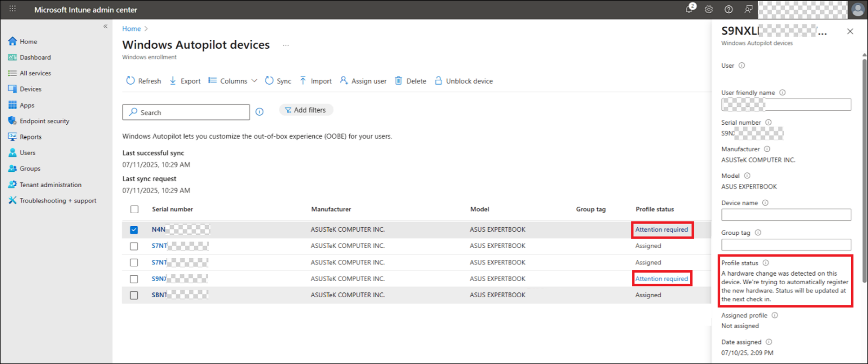Show info icon for User friendly name

tap(782, 93)
